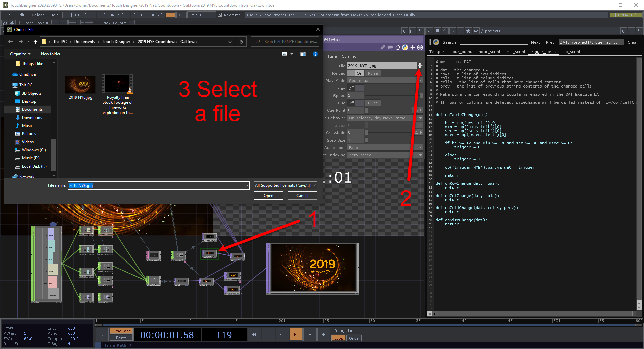Click the Python help icon in the parameter header
644x349 pixels.
click(405, 48)
